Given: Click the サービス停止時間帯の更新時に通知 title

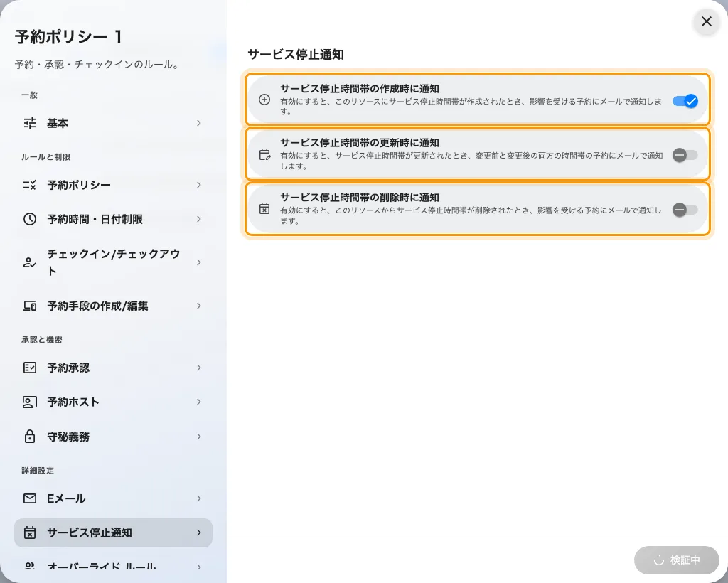Looking at the screenshot, I should 360,143.
